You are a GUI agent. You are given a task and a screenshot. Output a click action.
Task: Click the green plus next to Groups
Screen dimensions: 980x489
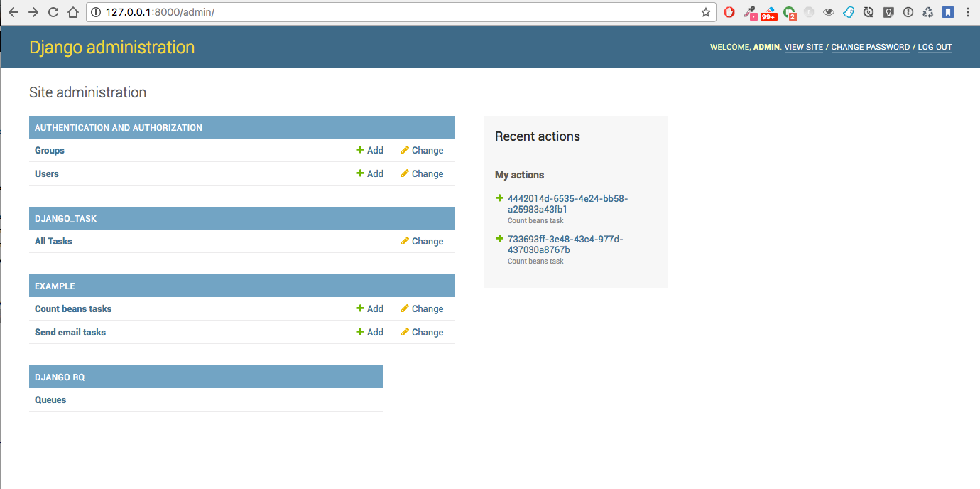[x=360, y=150]
